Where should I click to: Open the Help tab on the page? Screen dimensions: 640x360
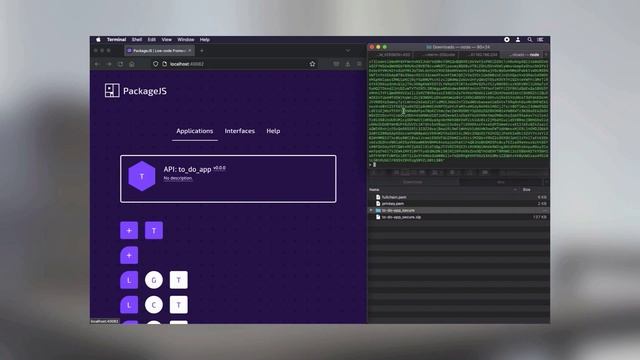[273, 131]
